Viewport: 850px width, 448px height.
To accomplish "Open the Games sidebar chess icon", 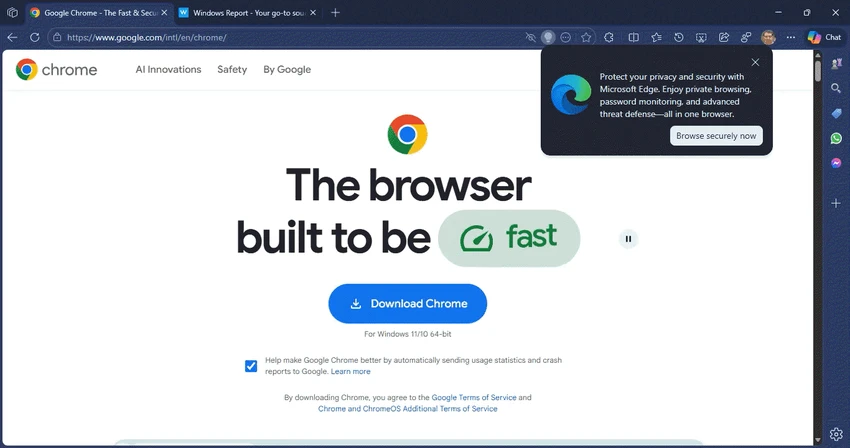I will click(x=836, y=63).
